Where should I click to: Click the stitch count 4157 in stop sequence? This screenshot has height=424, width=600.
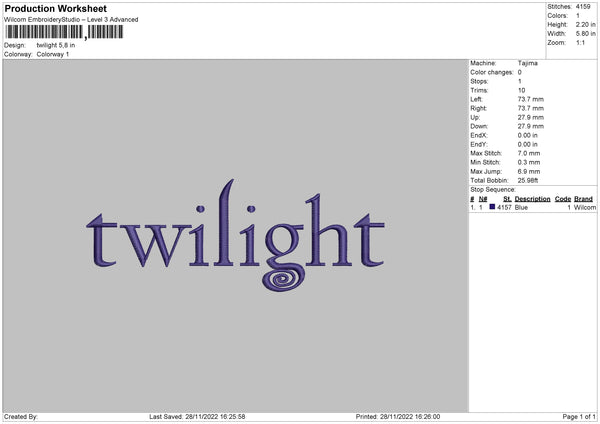pos(504,207)
